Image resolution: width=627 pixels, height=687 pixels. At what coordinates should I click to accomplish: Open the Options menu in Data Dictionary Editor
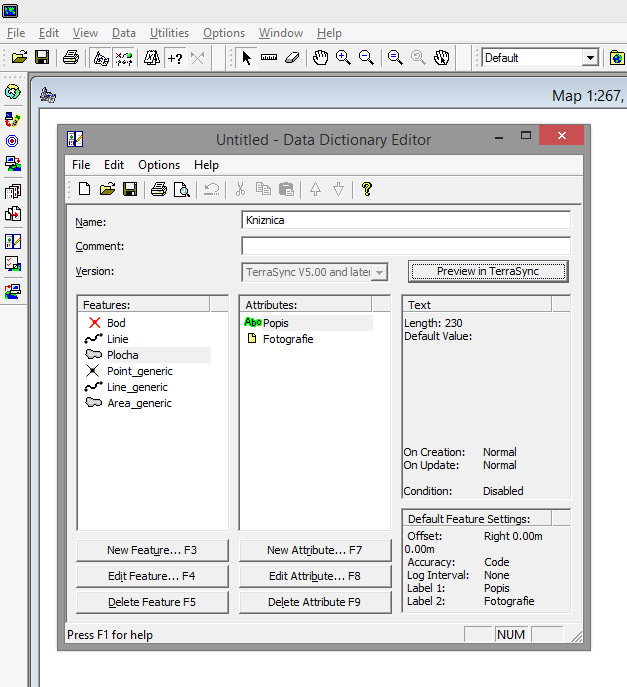coord(159,165)
